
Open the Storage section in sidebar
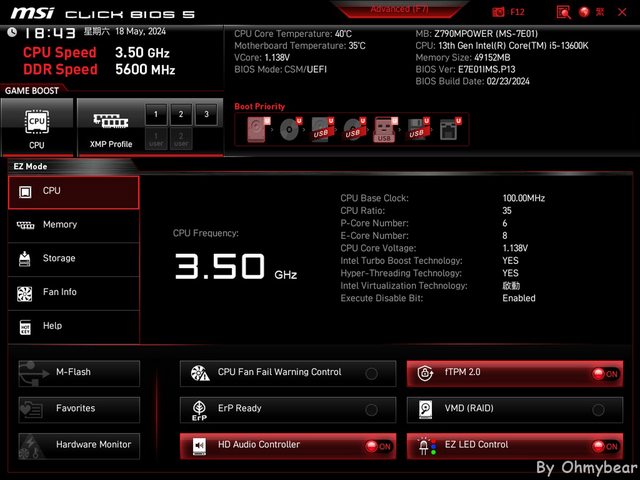coord(73,259)
